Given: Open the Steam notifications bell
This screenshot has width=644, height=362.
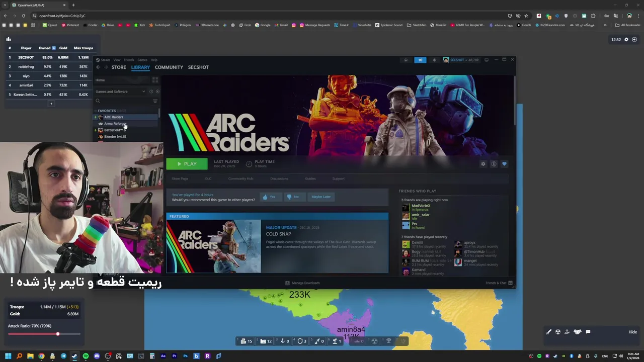Looking at the screenshot, I should 434,60.
